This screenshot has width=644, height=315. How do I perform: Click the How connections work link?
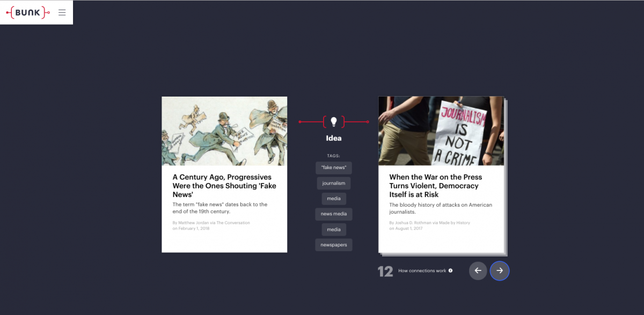(x=422, y=271)
